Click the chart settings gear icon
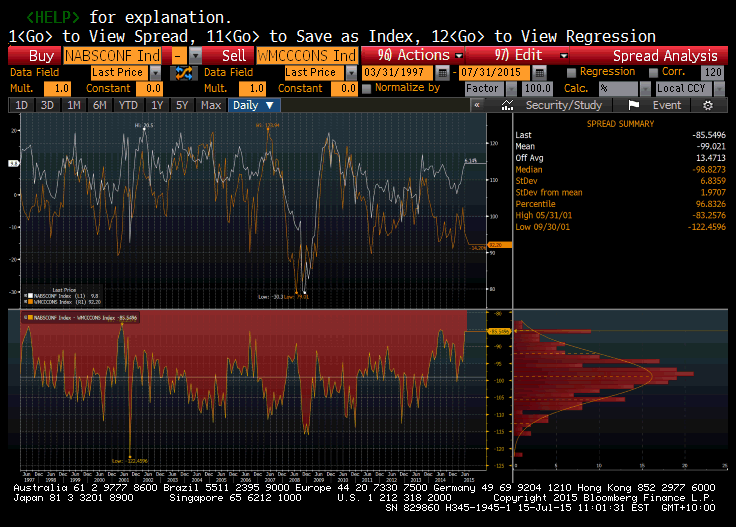This screenshot has height=527, width=736. click(x=708, y=105)
